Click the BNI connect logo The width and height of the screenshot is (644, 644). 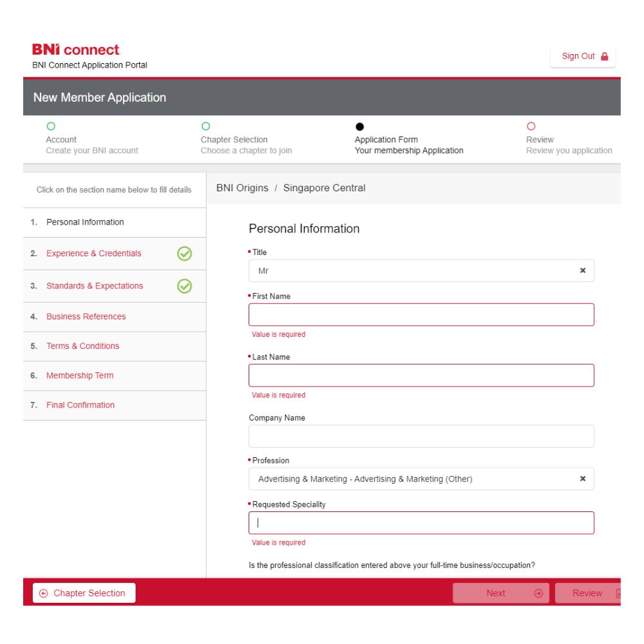76,50
